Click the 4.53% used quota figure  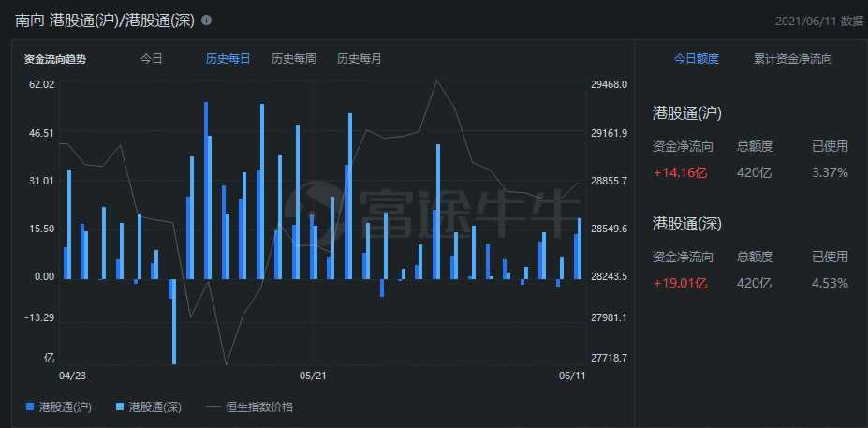829,283
